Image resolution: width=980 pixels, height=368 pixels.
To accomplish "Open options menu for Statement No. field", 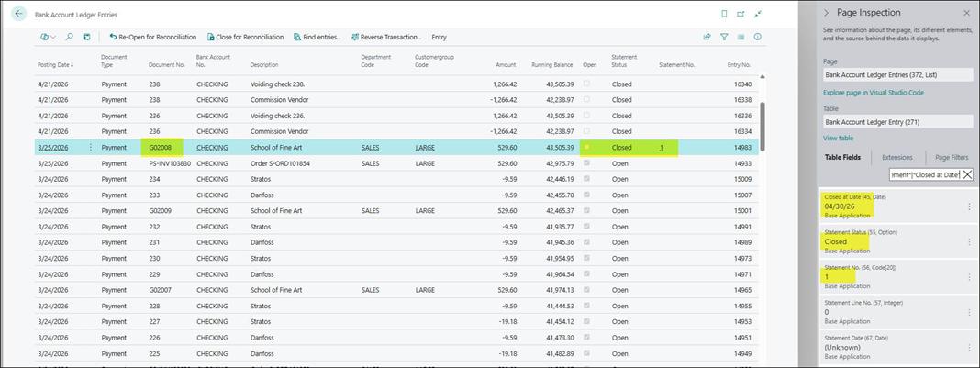I will pyautogui.click(x=969, y=277).
